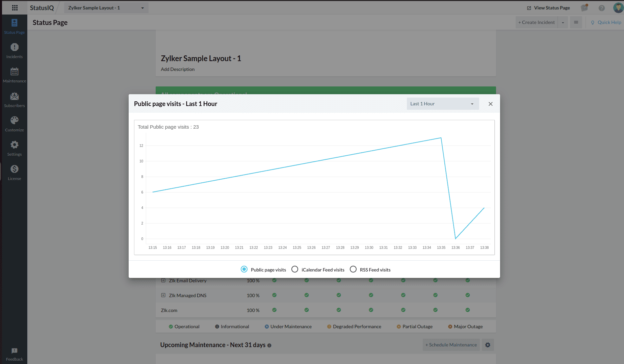
Task: Open the Incidents sidebar section
Action: 15,51
